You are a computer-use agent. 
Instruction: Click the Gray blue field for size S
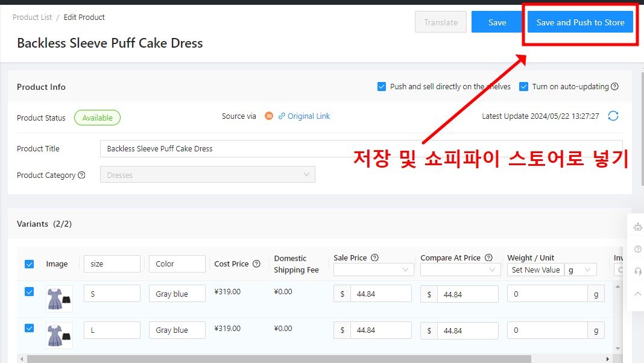pos(177,294)
